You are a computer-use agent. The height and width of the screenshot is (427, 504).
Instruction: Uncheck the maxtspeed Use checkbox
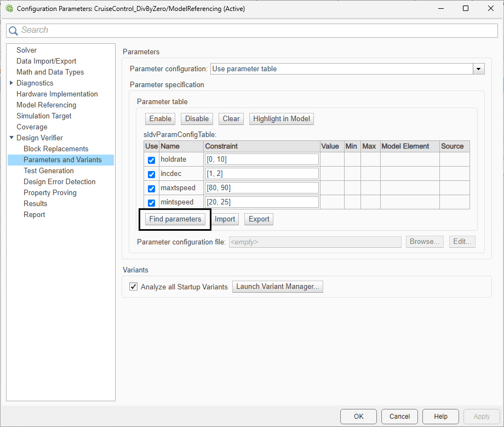[151, 189]
